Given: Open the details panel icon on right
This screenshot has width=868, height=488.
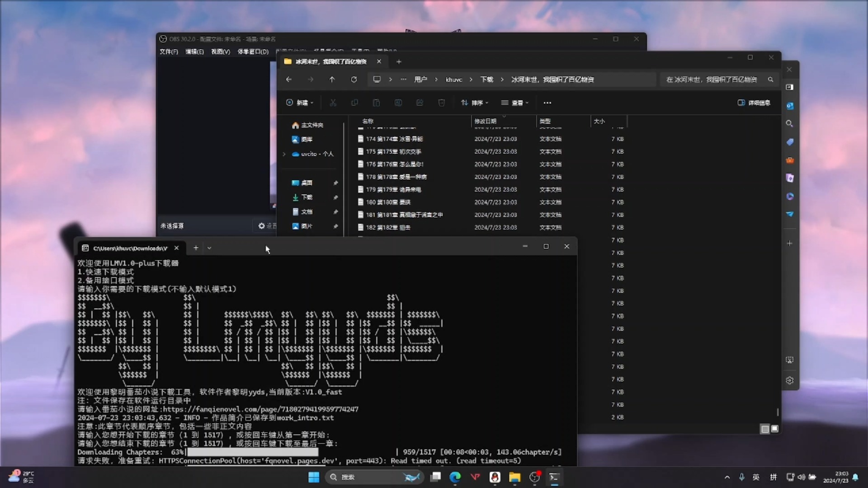Looking at the screenshot, I should point(741,103).
